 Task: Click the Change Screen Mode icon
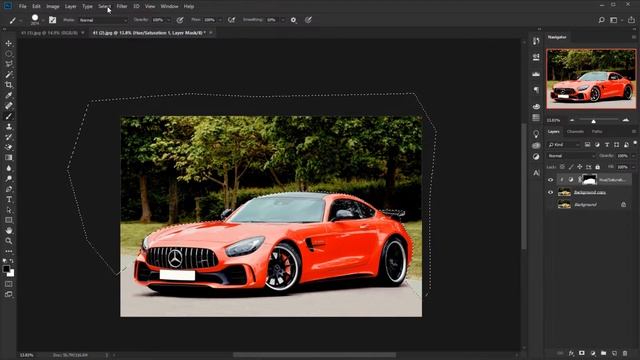[9, 294]
